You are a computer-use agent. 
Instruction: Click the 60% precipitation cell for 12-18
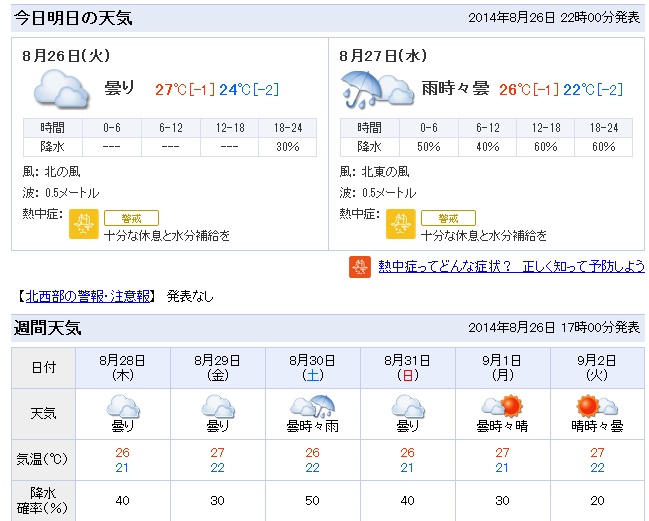(546, 147)
